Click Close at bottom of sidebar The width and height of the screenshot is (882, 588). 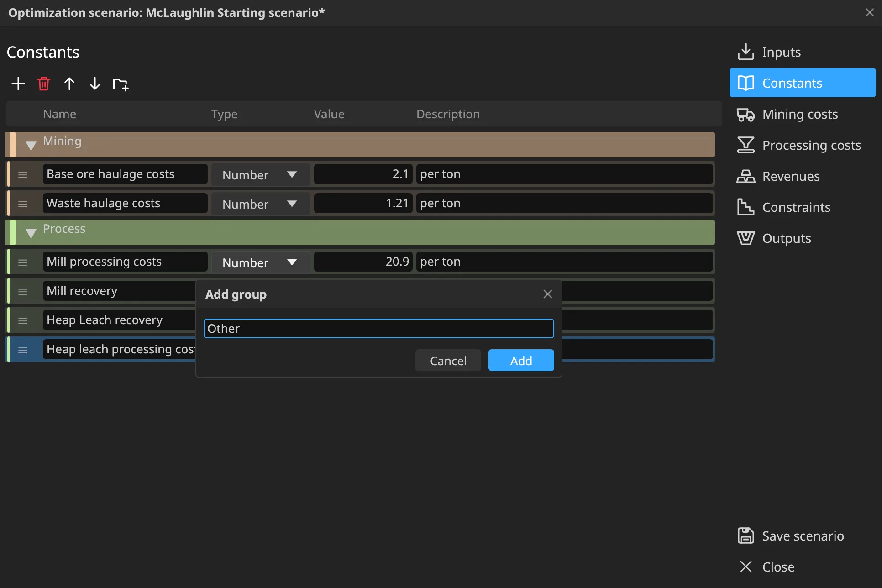[x=803, y=567]
